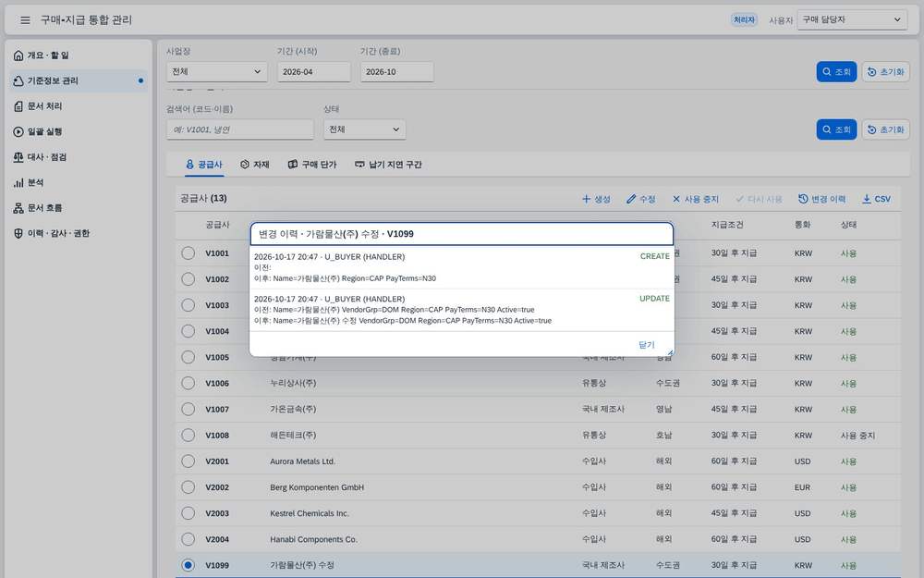This screenshot has height=578, width=924.
Task: Open the 상태 filter dropdown
Action: click(x=365, y=129)
